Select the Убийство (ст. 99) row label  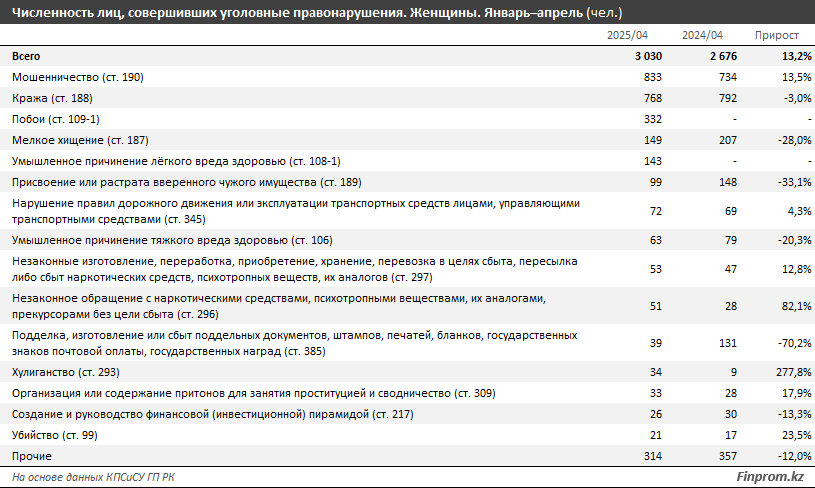tap(55, 436)
